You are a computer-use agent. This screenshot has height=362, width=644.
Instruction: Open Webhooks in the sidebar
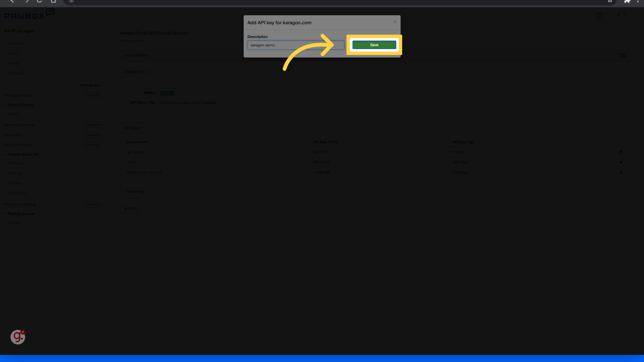pos(17,193)
